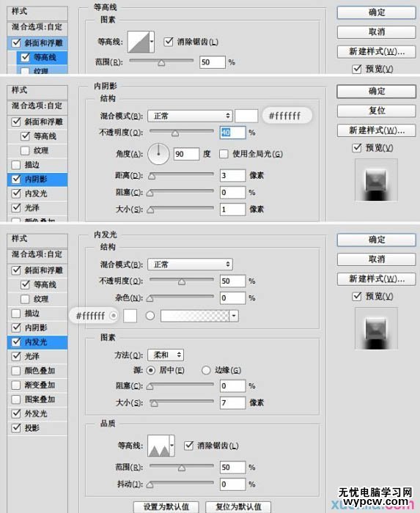Select 斜面和浮雕 row in 内阴影 dialog list
The width and height of the screenshot is (420, 513).
[37, 122]
